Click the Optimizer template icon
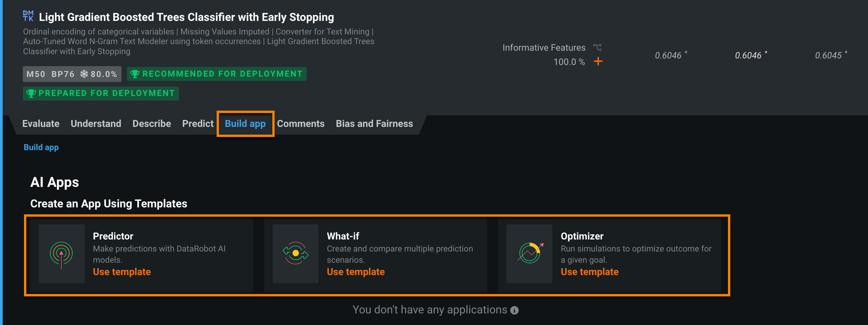The image size is (868, 325). coord(530,253)
